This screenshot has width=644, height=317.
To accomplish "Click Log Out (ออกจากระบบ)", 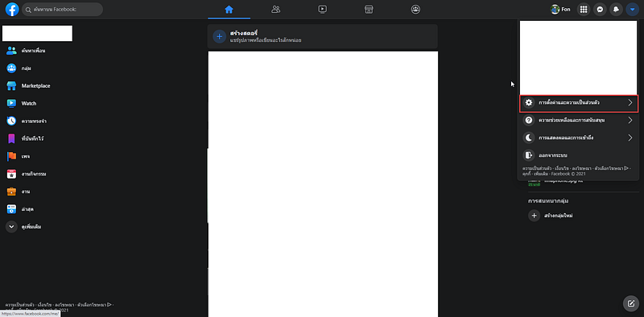I will point(579,155).
